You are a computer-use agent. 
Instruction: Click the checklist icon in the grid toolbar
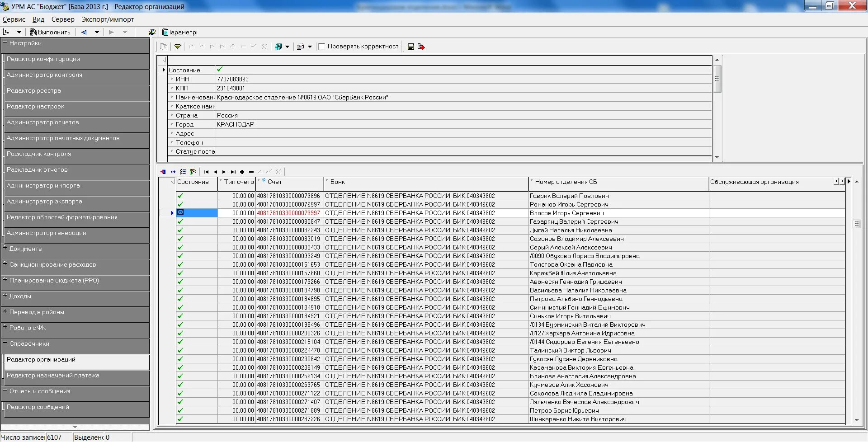tap(183, 172)
